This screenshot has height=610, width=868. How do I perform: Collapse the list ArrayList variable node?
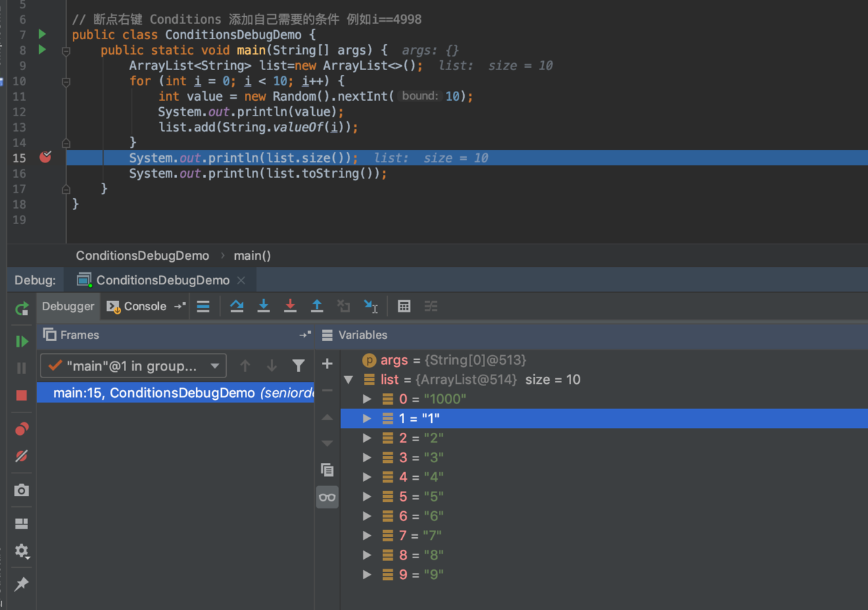(348, 380)
